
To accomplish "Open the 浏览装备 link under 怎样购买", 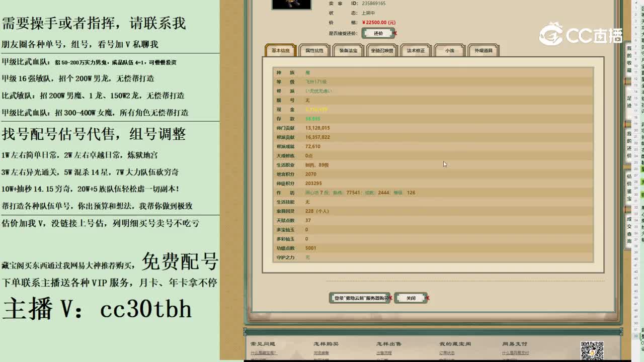I will 321,353.
